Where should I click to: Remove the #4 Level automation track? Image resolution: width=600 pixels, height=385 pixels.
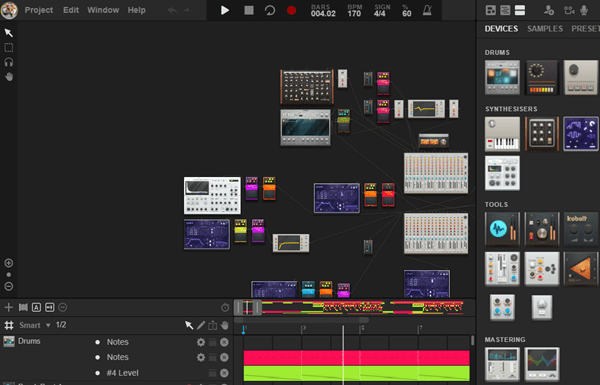coord(224,373)
